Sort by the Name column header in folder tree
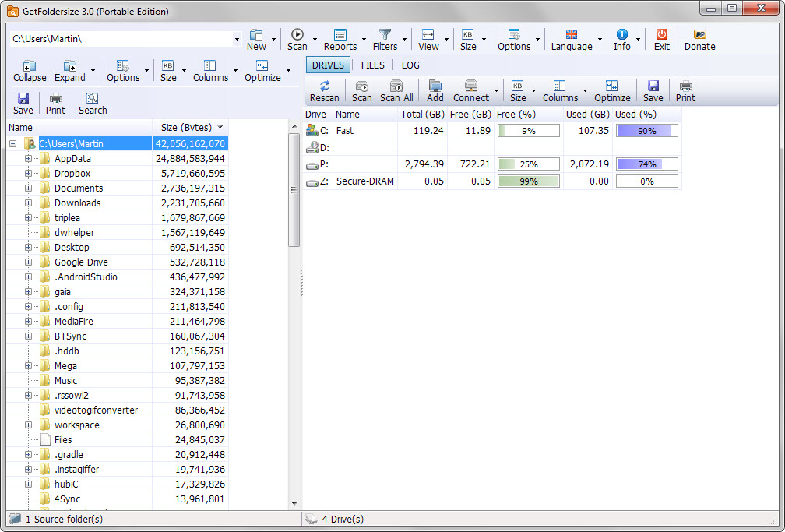The height and width of the screenshot is (532, 785). click(x=79, y=127)
